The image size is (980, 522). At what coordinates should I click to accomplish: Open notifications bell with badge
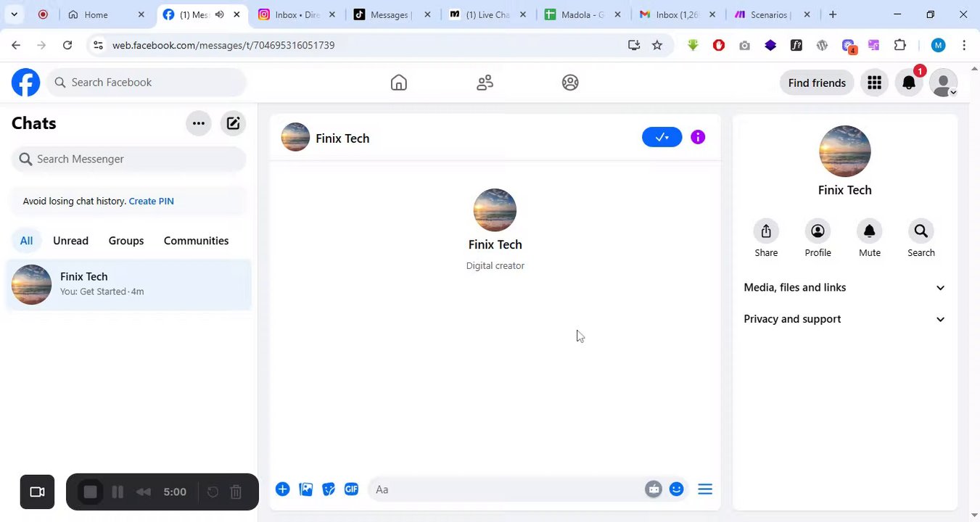[909, 83]
